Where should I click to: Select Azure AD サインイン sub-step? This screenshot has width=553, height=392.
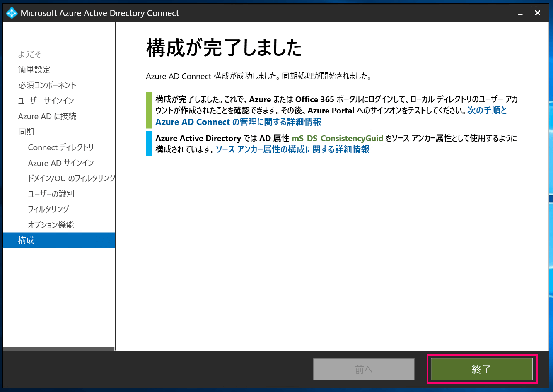[x=61, y=163]
